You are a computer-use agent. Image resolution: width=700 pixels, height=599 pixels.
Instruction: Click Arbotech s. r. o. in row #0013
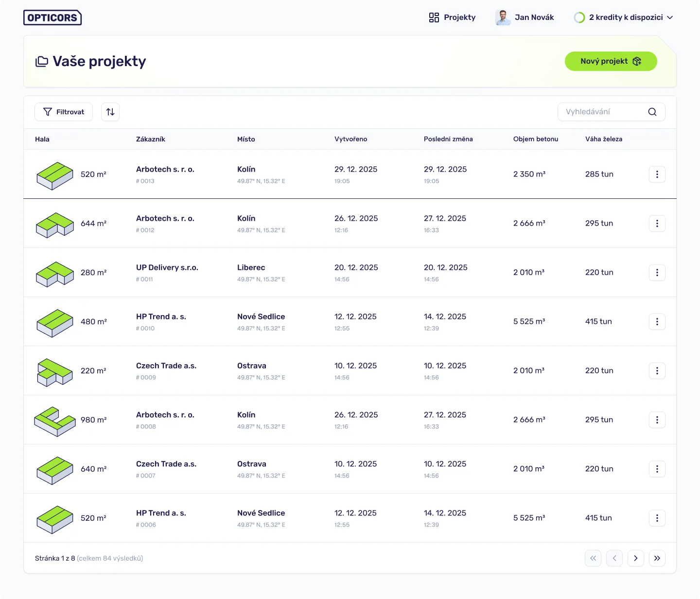[165, 169]
